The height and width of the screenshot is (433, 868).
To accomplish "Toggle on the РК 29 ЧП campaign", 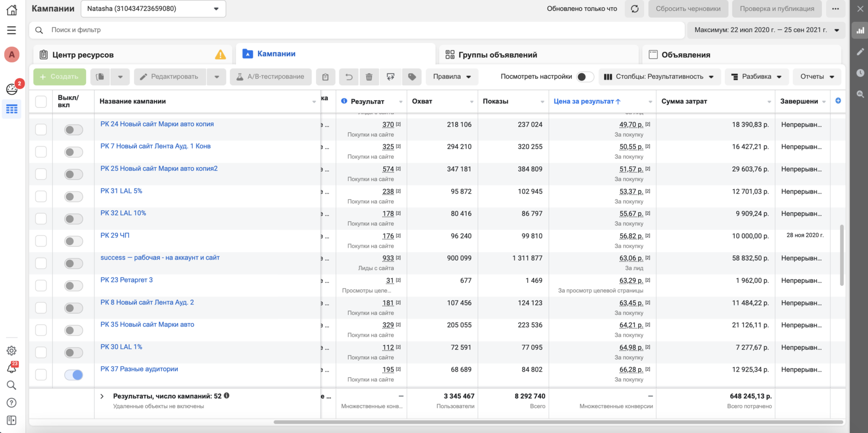I will coord(73,241).
